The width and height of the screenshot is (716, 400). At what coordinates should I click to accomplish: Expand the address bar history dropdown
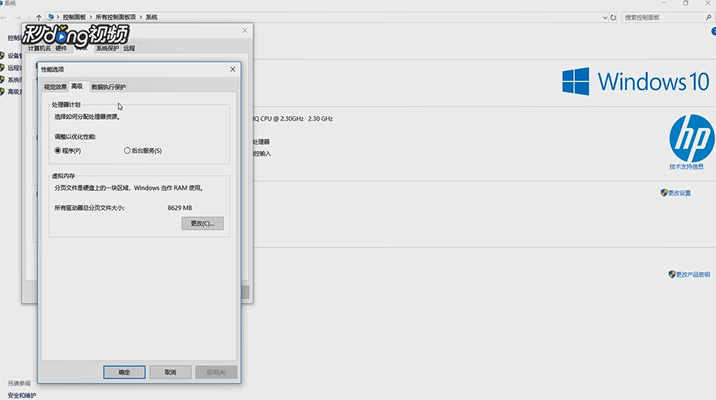[x=605, y=17]
